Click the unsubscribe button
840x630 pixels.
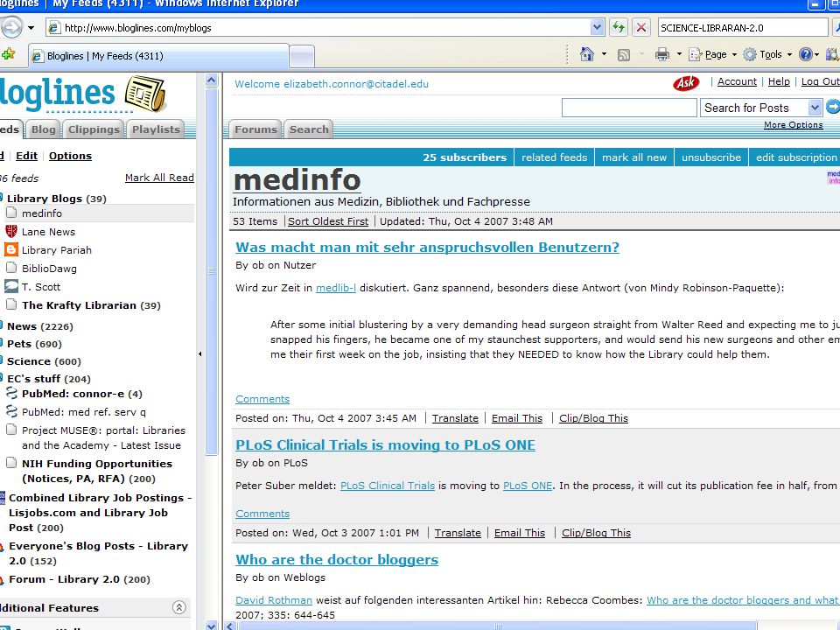coord(710,157)
